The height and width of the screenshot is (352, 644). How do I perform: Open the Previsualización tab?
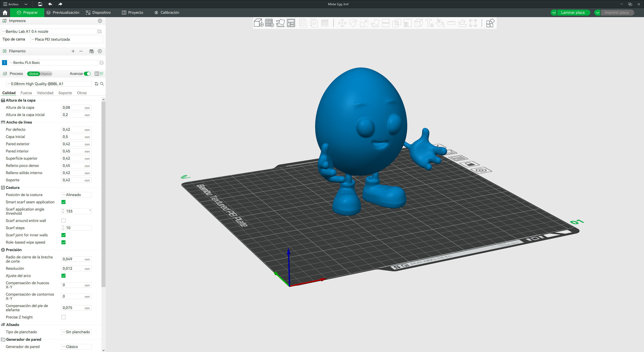(x=63, y=13)
